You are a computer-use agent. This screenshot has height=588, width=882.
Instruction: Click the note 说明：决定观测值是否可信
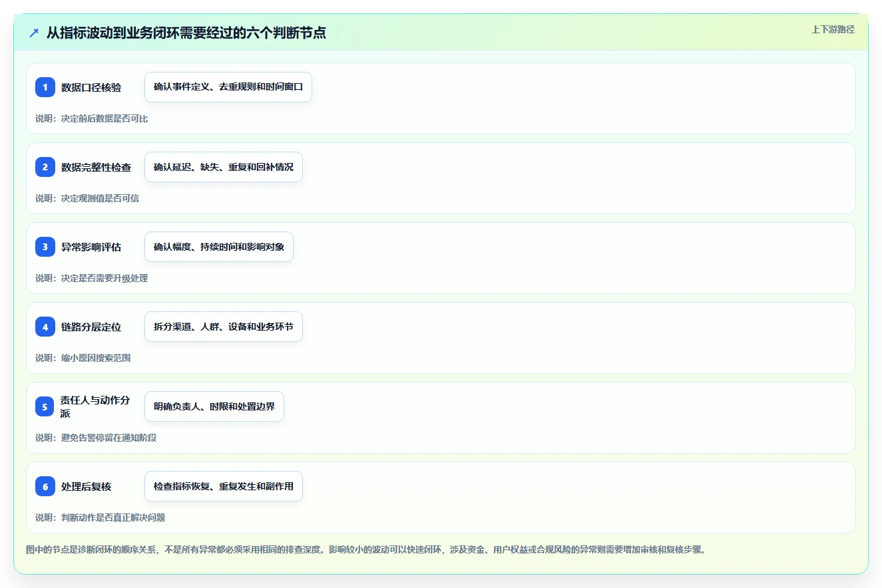point(87,198)
